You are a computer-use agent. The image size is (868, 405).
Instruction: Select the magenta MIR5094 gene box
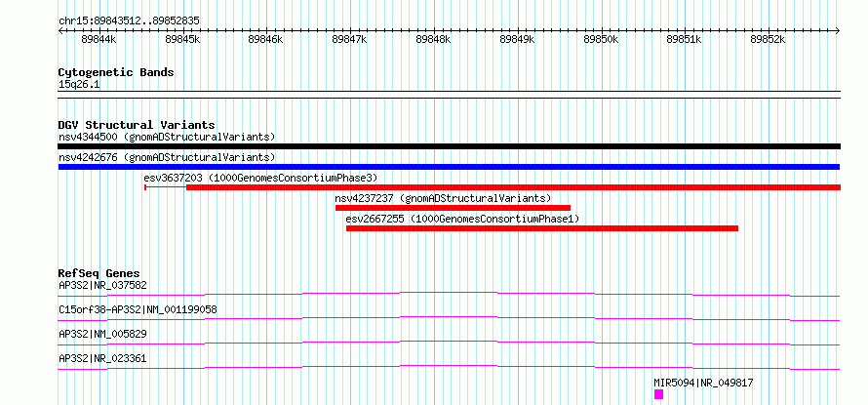coord(658,394)
